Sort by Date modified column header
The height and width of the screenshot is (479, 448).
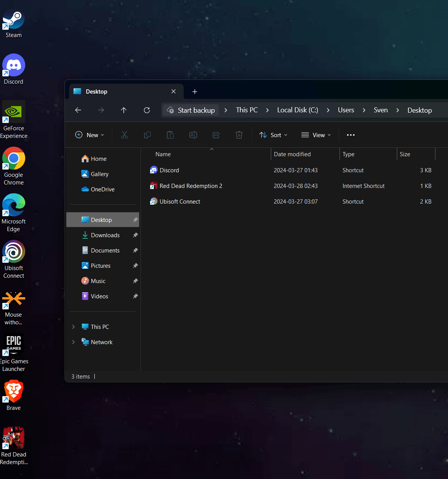point(305,154)
